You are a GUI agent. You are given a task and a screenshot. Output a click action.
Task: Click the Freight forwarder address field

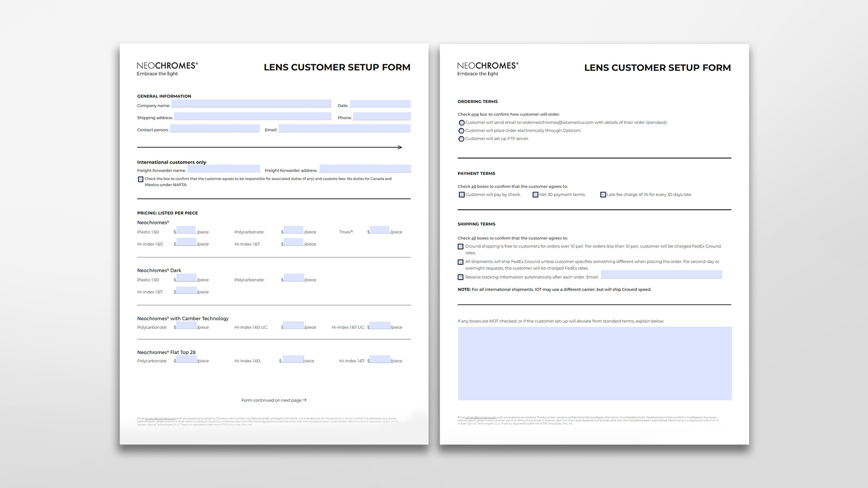tap(365, 169)
